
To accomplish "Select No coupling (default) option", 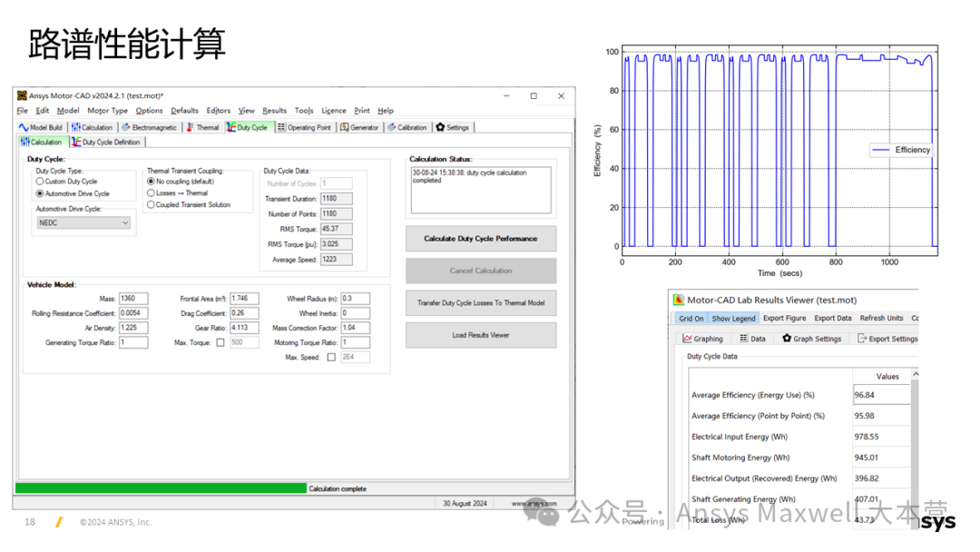I will click(x=151, y=182).
